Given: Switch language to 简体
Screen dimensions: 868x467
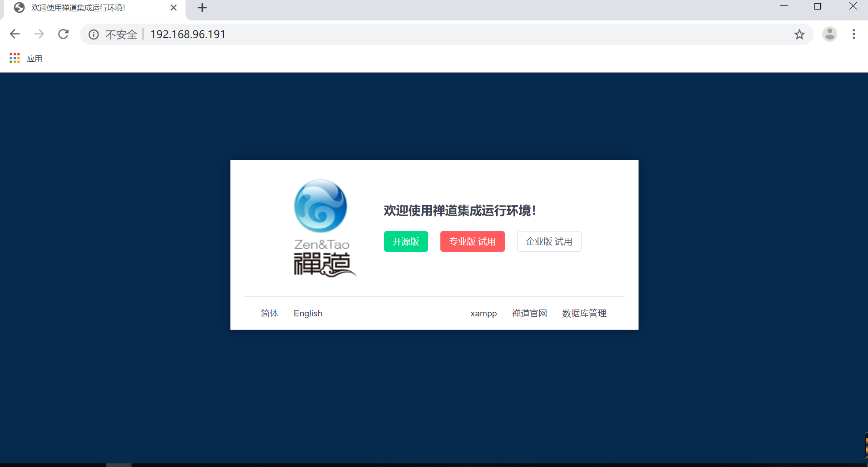Looking at the screenshot, I should click(270, 313).
